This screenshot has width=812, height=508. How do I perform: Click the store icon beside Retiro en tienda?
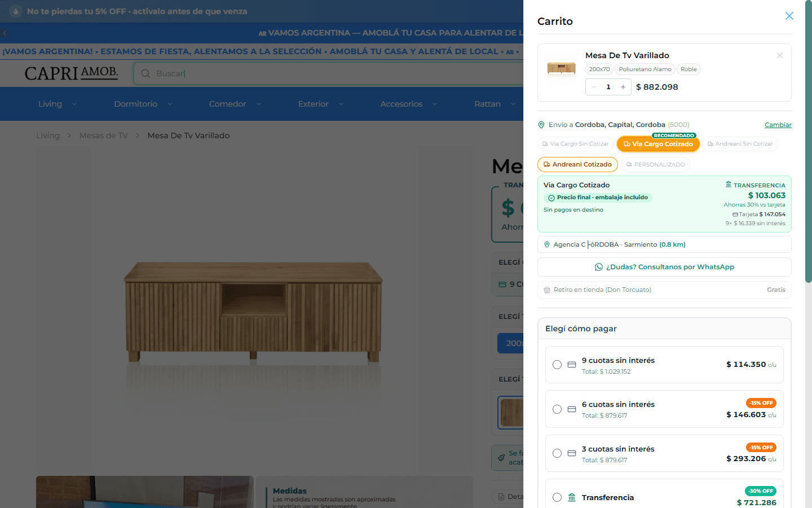tap(546, 290)
